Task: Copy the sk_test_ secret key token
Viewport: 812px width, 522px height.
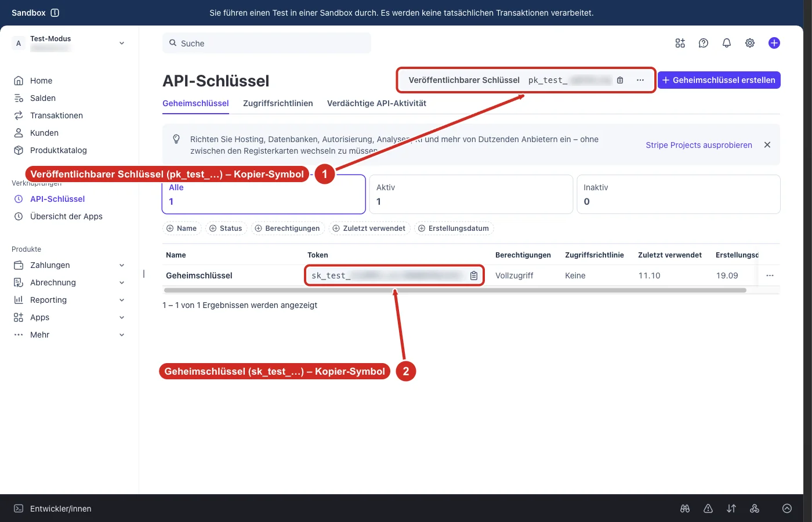Action: coord(474,275)
